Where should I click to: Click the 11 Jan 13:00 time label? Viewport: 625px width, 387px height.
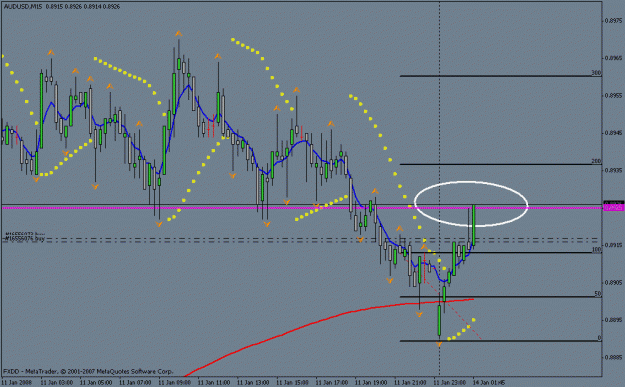(253, 383)
